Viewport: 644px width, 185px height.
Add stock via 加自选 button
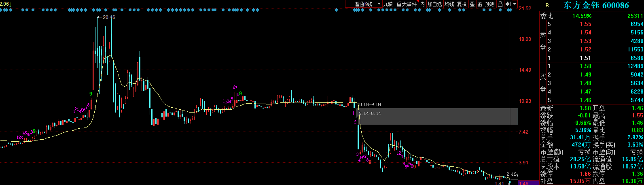(434, 4)
